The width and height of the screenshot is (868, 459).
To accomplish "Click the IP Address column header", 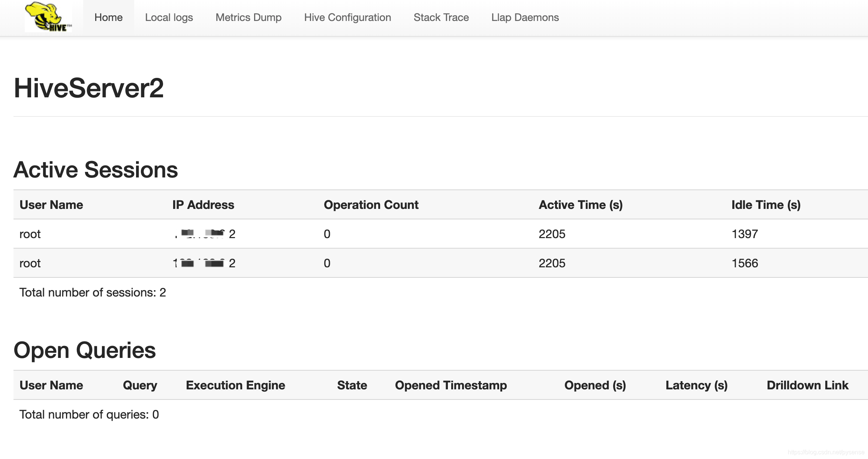I will point(203,205).
